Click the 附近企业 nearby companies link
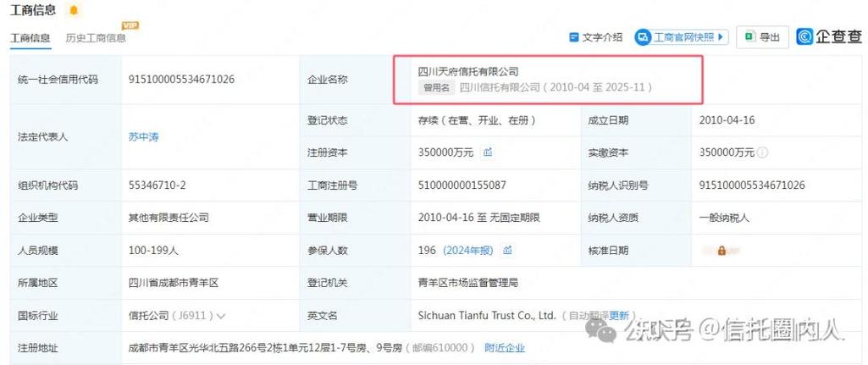Image resolution: width=868 pixels, height=365 pixels. point(505,347)
